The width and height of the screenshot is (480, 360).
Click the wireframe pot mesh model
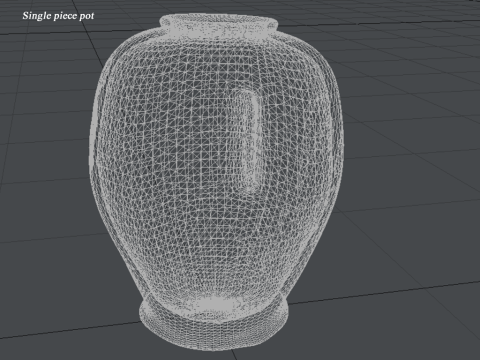tap(216, 182)
